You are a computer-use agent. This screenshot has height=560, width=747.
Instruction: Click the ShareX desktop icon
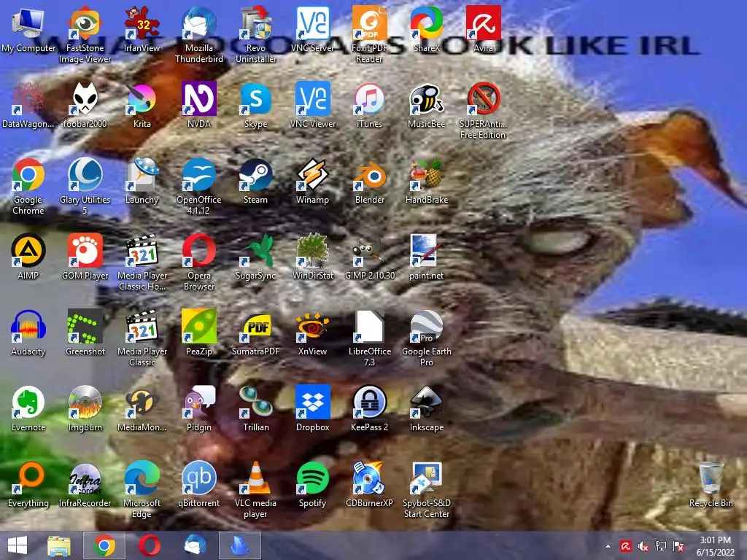[x=426, y=29]
